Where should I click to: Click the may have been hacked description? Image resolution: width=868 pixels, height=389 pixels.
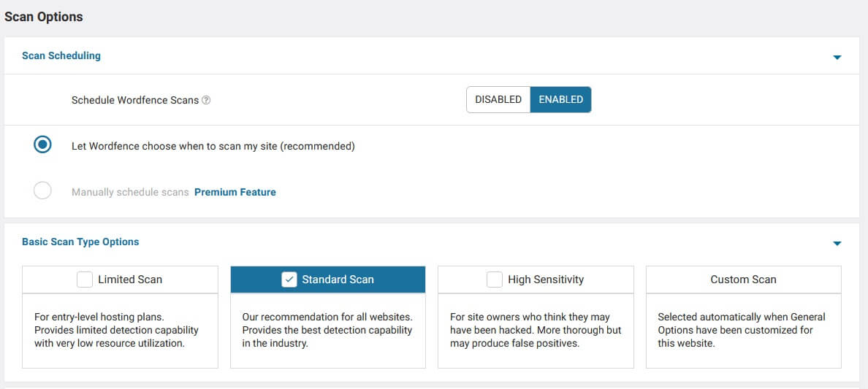point(535,331)
